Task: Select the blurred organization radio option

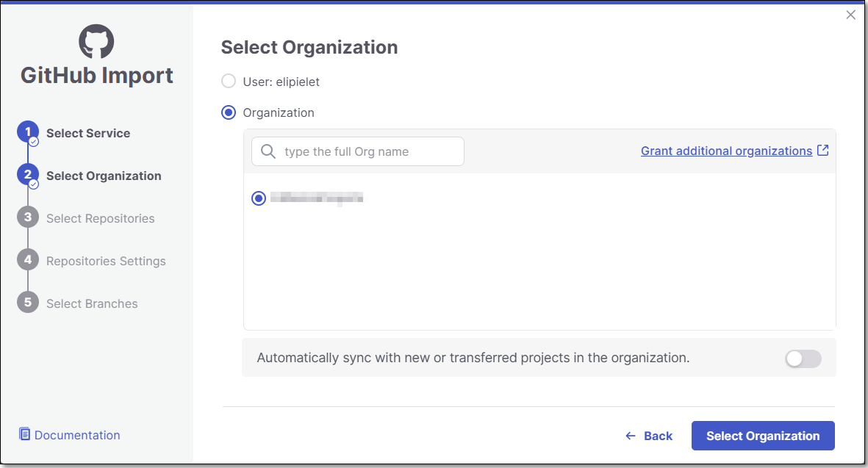Action: (x=259, y=198)
